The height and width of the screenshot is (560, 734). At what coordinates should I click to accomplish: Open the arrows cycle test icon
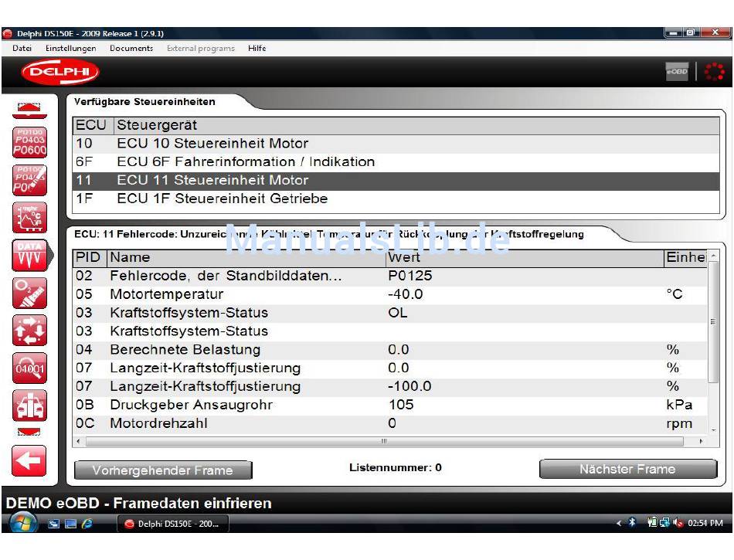pyautogui.click(x=29, y=331)
